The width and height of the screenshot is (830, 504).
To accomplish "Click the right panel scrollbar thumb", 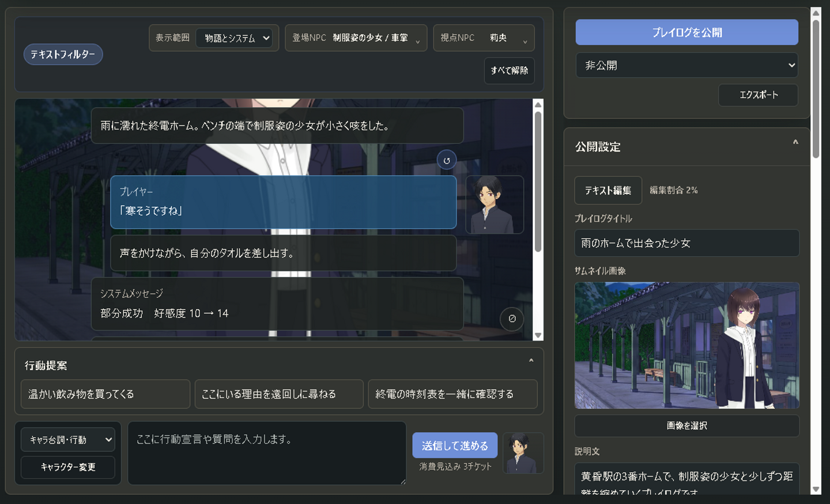I will (816, 89).
